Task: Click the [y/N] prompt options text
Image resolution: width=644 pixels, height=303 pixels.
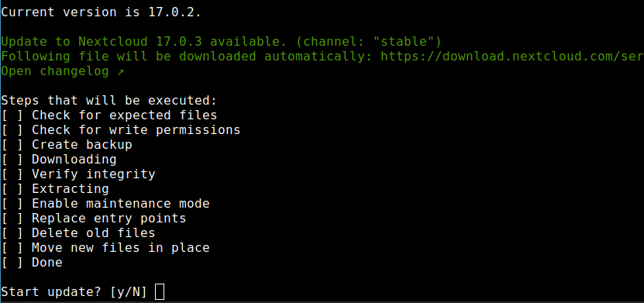Action: [129, 292]
